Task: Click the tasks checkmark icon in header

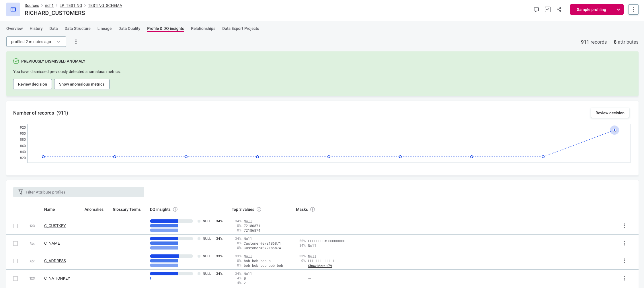Action: 548,9
